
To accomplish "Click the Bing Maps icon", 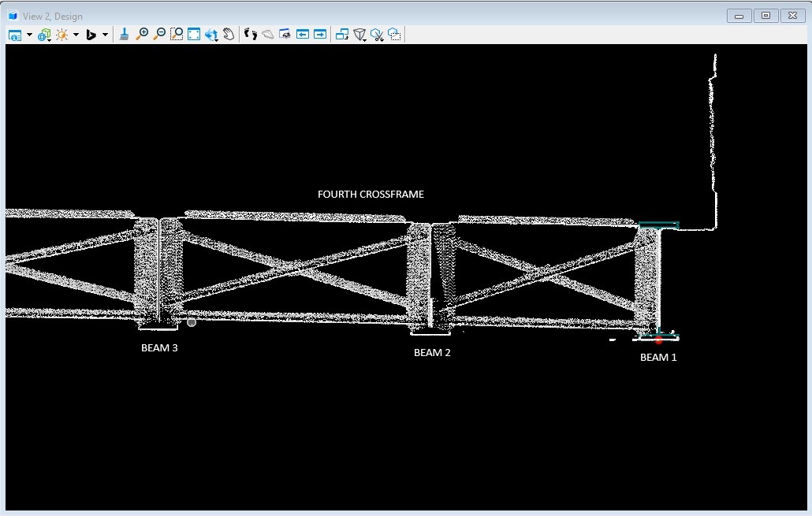I will tap(91, 35).
